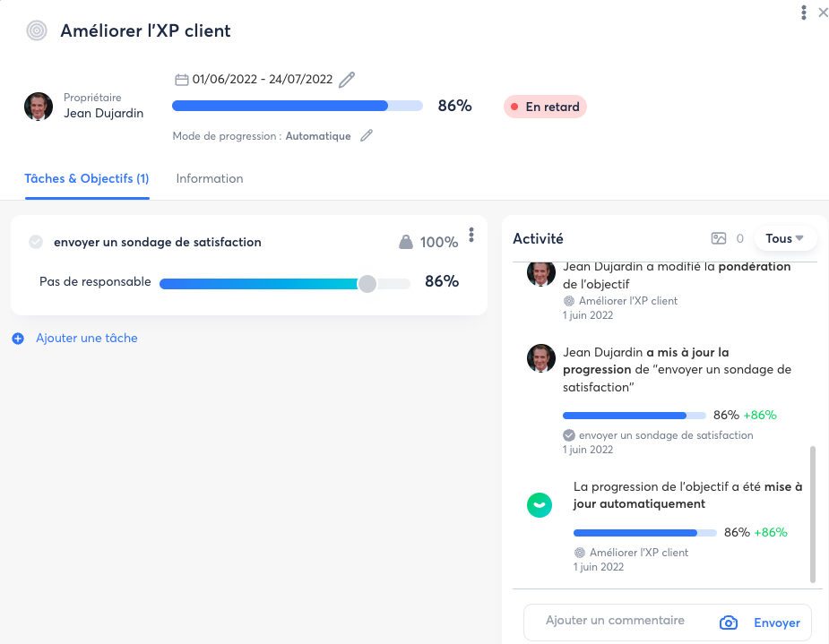Click the target icon beside objective title
829x644 pixels.
37,30
